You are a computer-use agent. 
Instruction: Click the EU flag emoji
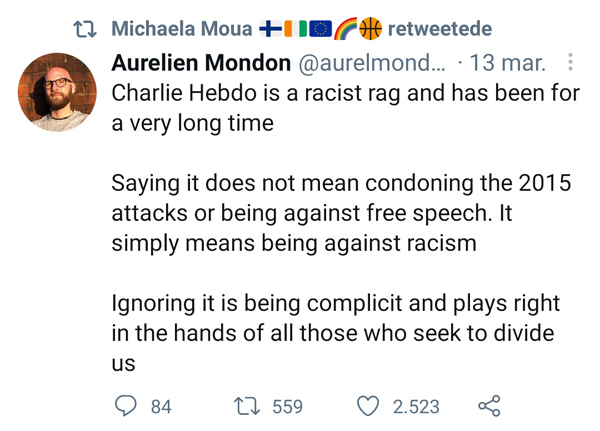321,26
